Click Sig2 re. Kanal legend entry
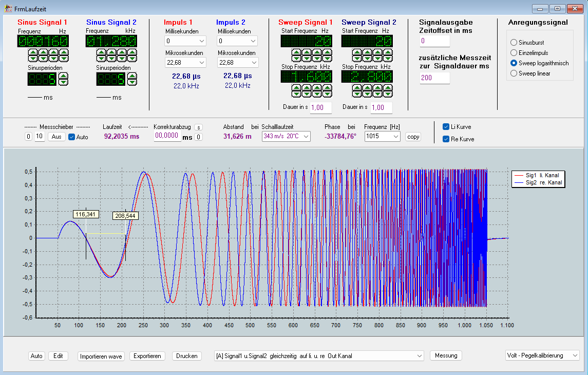This screenshot has width=588, height=375. tap(538, 183)
